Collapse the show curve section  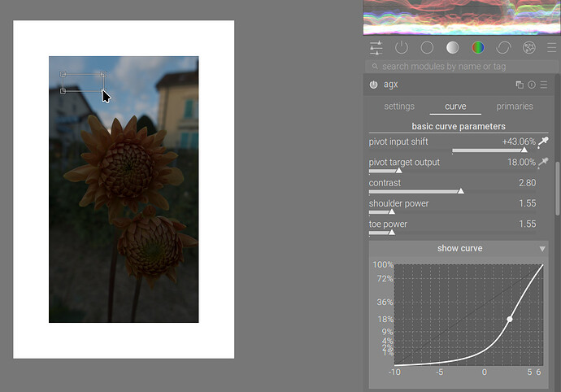click(x=542, y=249)
